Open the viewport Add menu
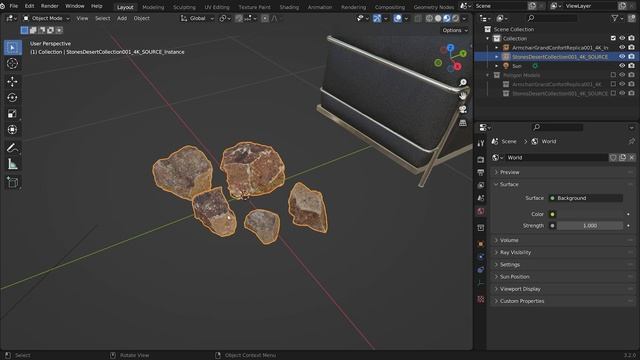Image resolution: width=640 pixels, height=360 pixels. tap(122, 18)
